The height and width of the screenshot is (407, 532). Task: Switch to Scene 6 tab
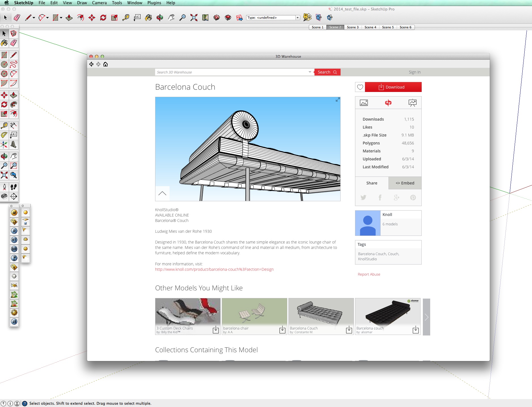pyautogui.click(x=406, y=27)
